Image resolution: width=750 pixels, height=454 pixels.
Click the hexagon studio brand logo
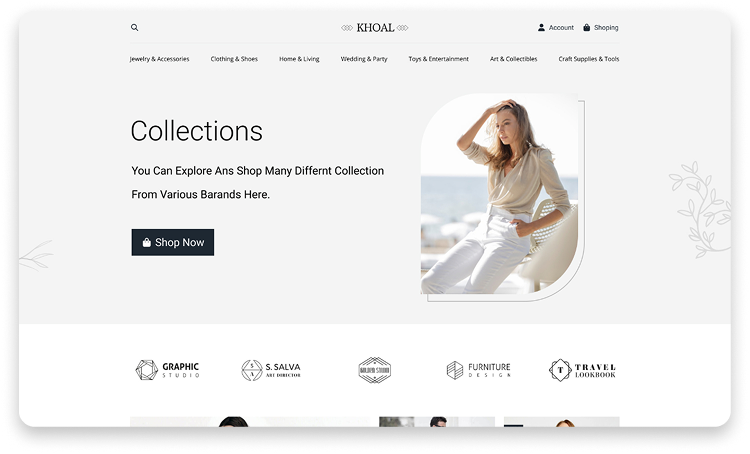click(374, 370)
